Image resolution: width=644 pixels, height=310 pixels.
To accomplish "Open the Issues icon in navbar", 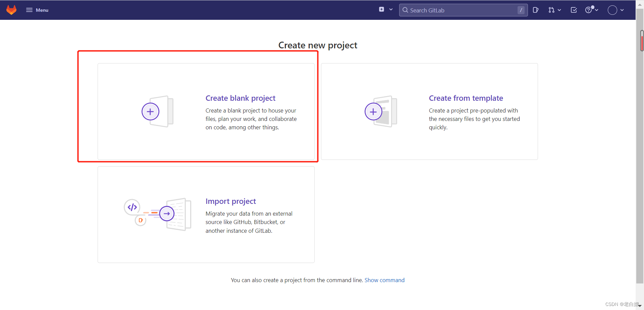I will point(536,10).
